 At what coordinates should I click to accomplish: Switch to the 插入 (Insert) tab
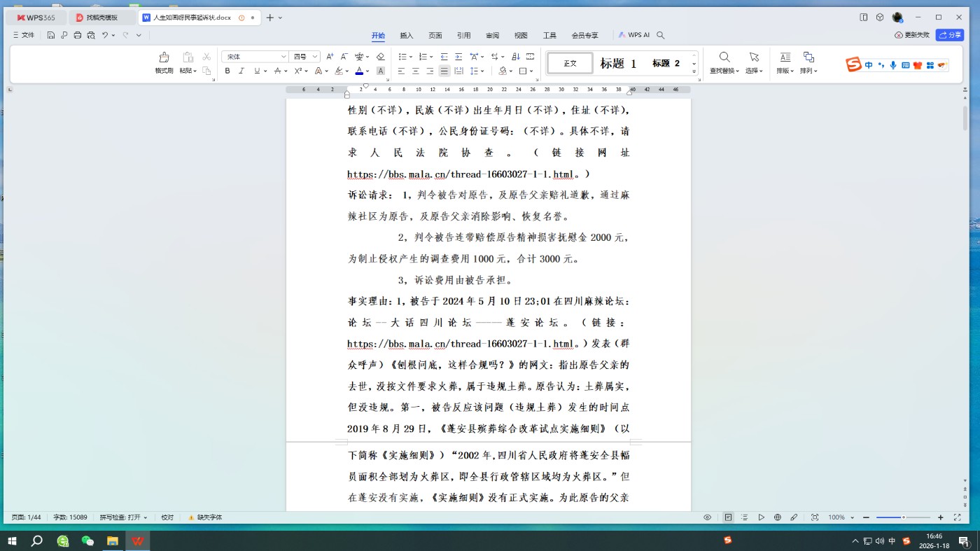[406, 36]
